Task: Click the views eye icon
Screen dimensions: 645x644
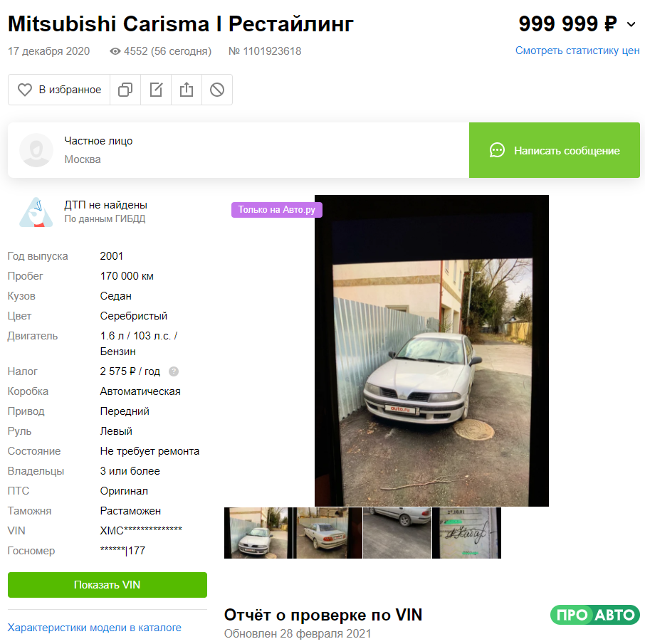Action: (115, 51)
